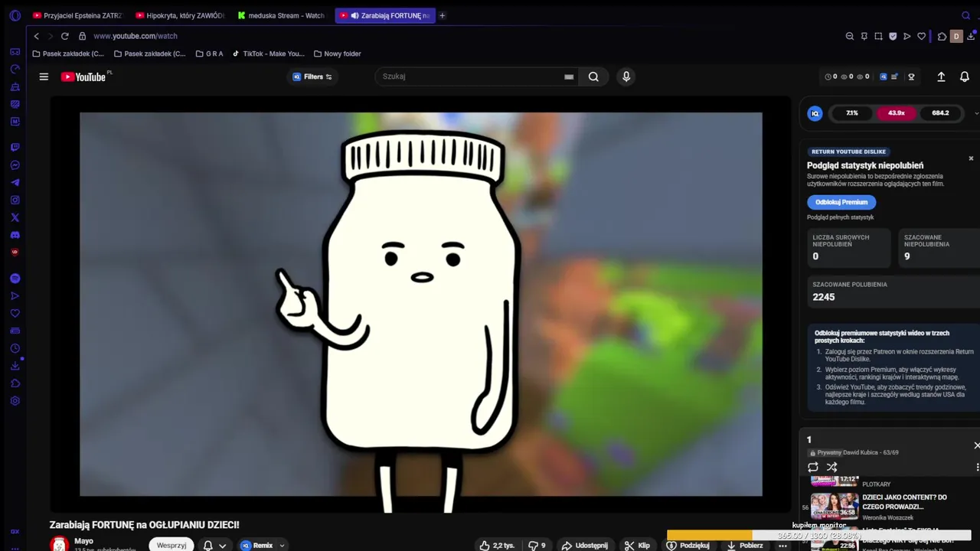Open vidIQ Filters options
Viewport: 980px width, 551px height.
pos(312,77)
